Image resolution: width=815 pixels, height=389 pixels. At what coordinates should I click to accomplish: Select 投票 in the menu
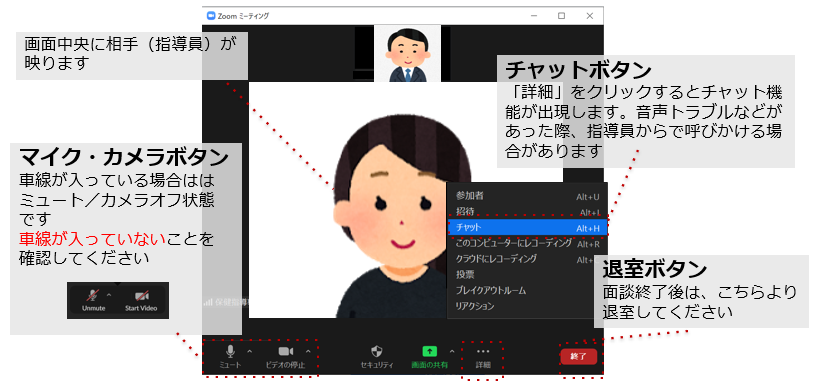pos(527,275)
